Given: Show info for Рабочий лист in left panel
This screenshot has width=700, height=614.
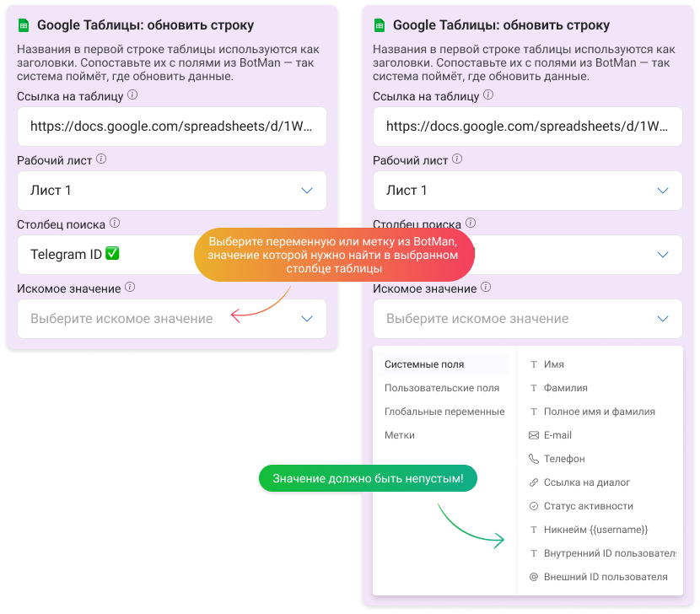Looking at the screenshot, I should coord(101,159).
